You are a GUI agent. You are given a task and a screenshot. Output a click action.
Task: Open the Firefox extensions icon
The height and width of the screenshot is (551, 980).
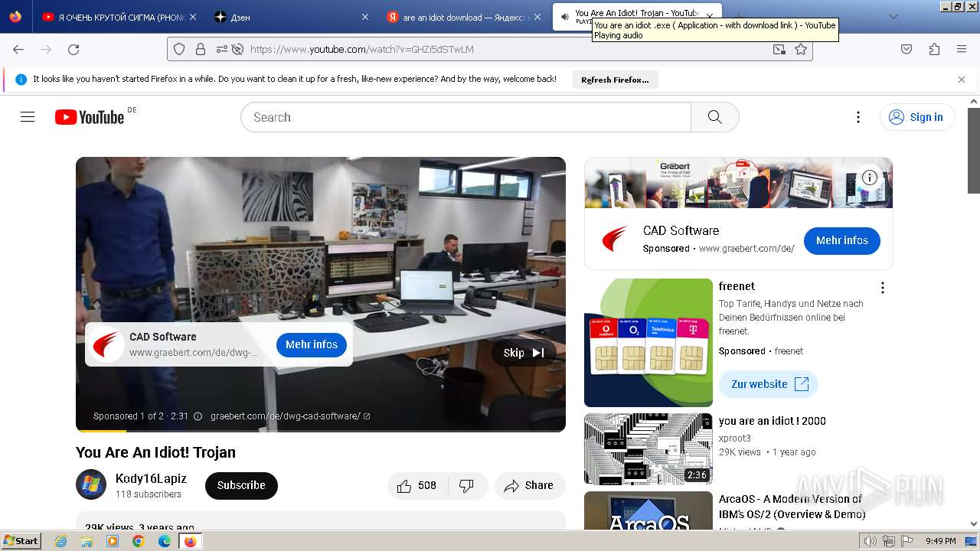tap(934, 49)
